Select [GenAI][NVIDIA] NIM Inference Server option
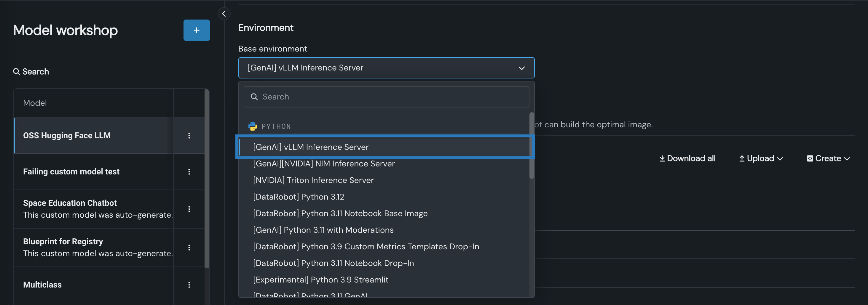 (323, 164)
